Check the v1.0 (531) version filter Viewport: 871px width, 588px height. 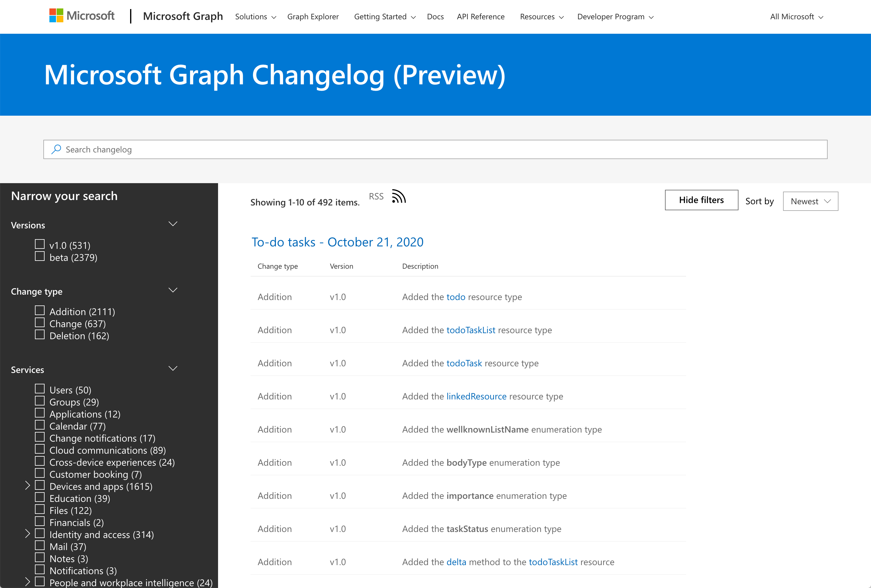[40, 244]
